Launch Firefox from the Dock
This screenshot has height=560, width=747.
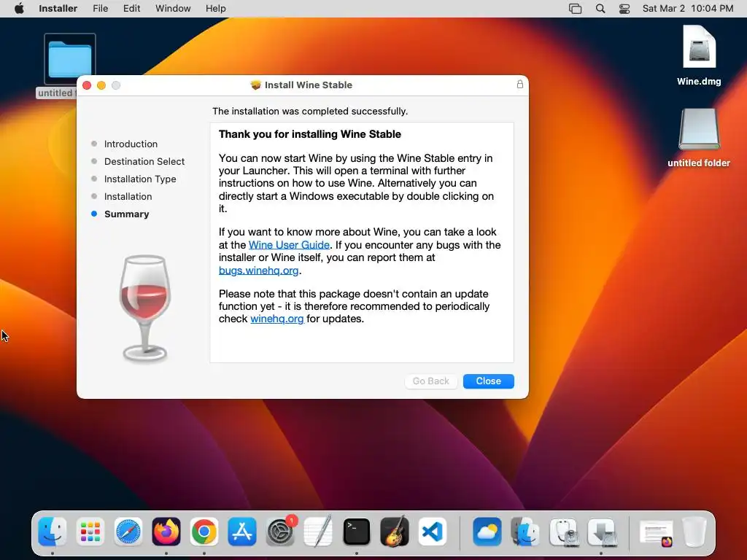click(166, 532)
